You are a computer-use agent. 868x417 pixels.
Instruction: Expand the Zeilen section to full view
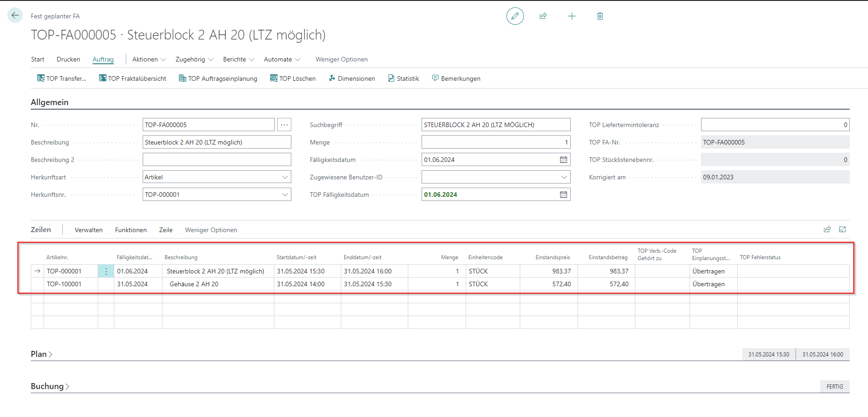(842, 229)
